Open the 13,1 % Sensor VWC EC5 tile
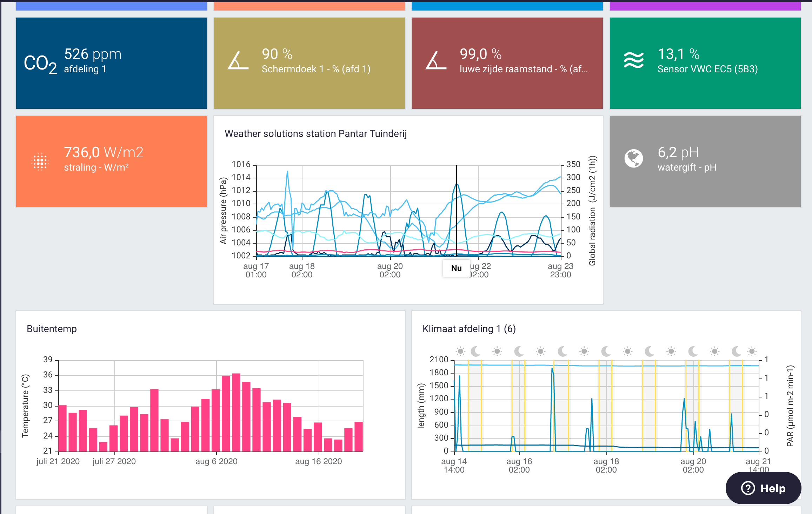This screenshot has height=514, width=812. pos(705,63)
